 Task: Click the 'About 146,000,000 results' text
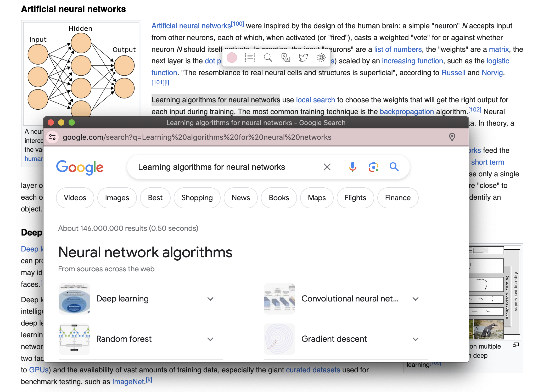pyautogui.click(x=128, y=228)
